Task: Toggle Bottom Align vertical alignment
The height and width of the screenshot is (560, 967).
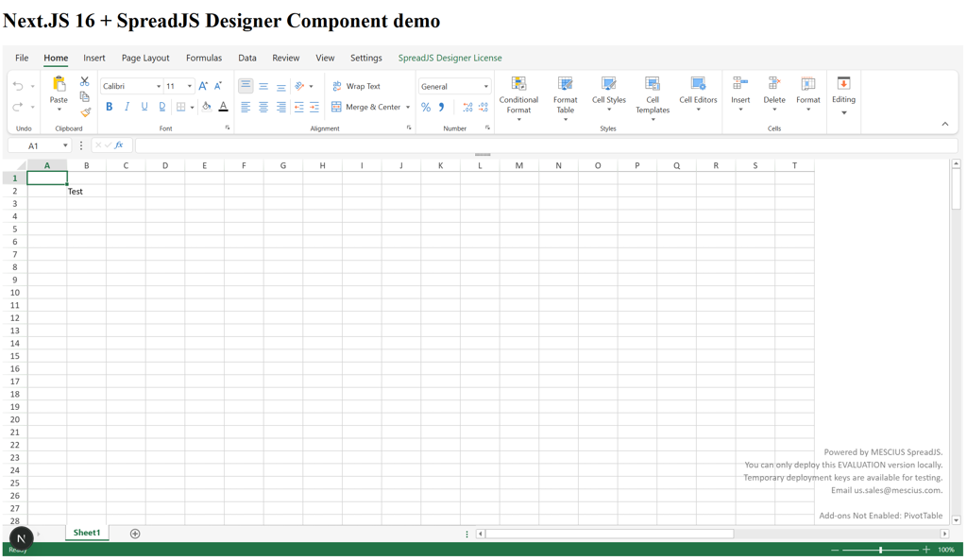Action: pos(281,86)
